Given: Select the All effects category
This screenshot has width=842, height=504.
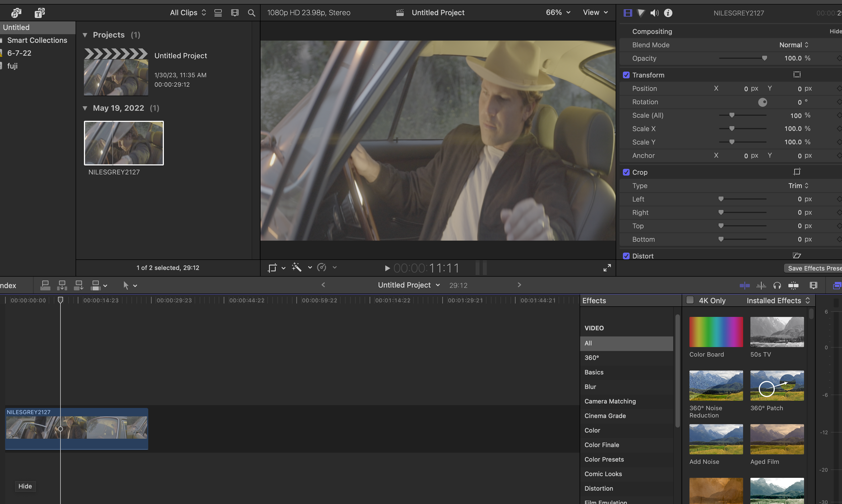Looking at the screenshot, I should click(626, 343).
